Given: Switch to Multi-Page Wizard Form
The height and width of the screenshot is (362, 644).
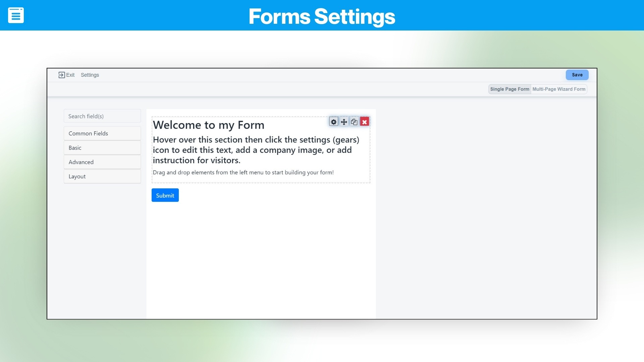Looking at the screenshot, I should pyautogui.click(x=559, y=89).
